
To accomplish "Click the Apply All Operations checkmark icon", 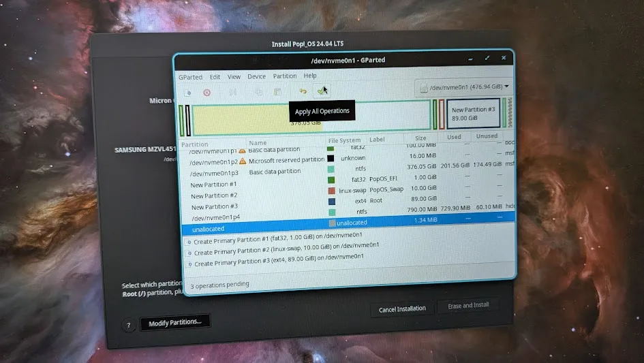I will (x=322, y=91).
